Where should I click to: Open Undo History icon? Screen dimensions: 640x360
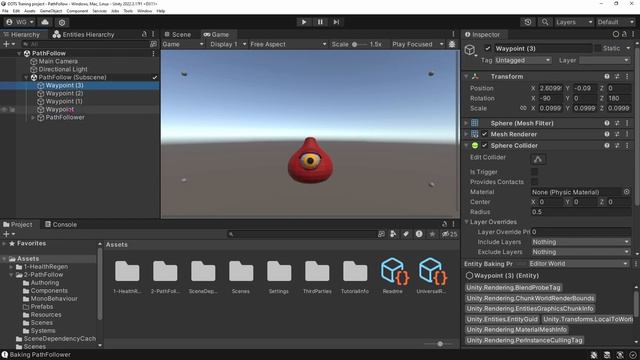528,22
